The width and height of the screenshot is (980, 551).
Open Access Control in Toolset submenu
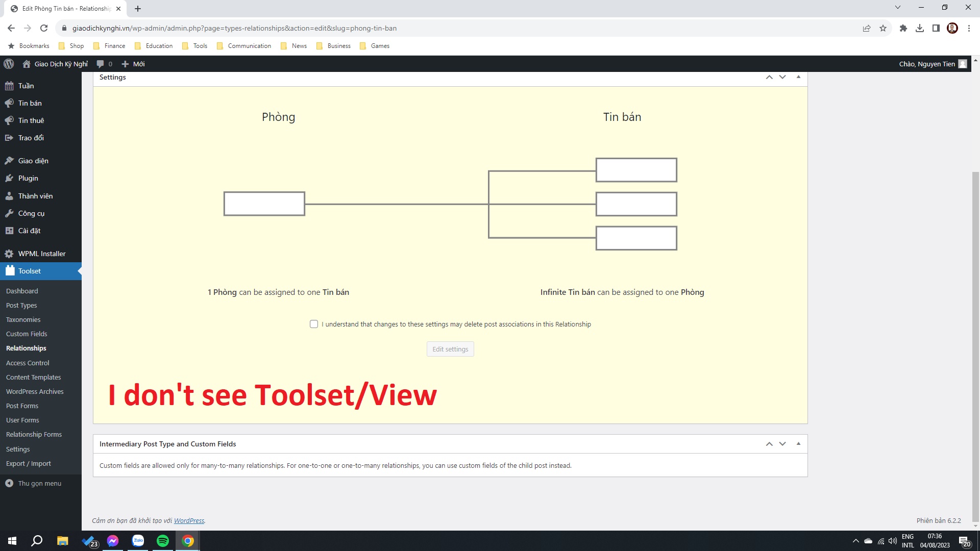tap(28, 363)
